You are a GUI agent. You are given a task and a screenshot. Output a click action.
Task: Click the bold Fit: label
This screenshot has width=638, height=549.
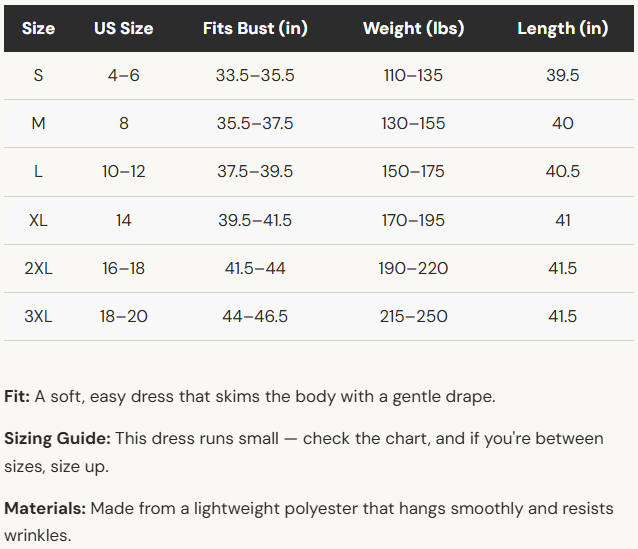tap(17, 396)
